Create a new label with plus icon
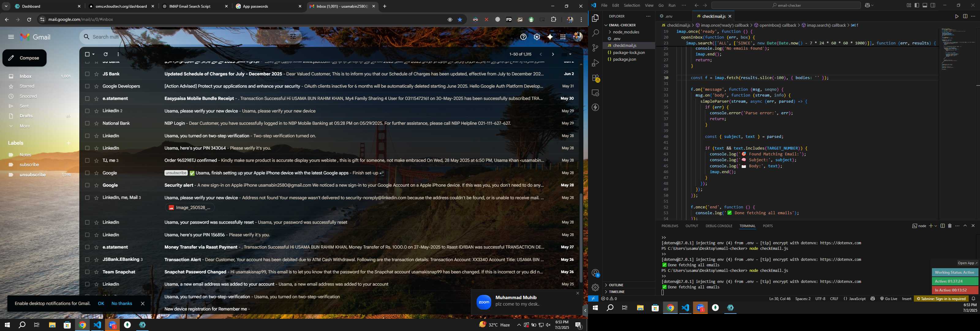Screen dimensions: 980x331 [69, 143]
